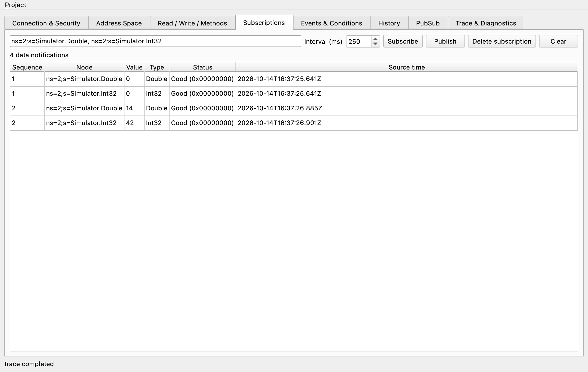Switch to the History tab
588x372 pixels.
coord(389,23)
